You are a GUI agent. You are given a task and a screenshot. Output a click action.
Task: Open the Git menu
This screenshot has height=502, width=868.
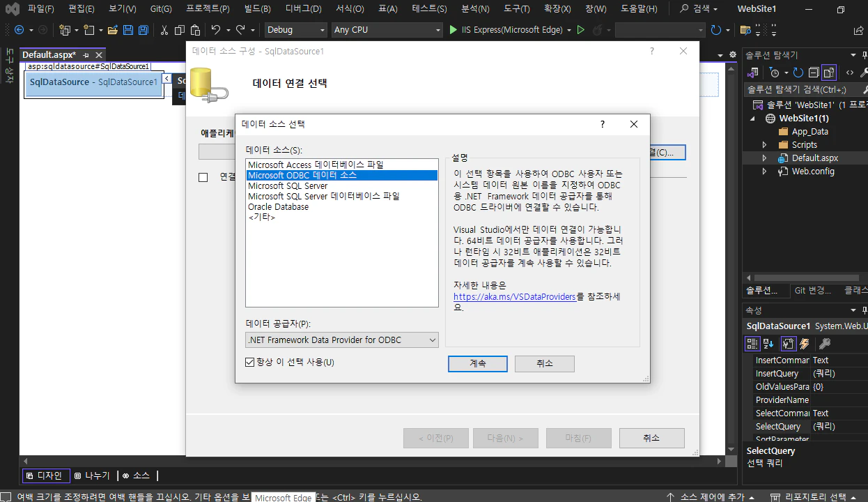point(161,9)
